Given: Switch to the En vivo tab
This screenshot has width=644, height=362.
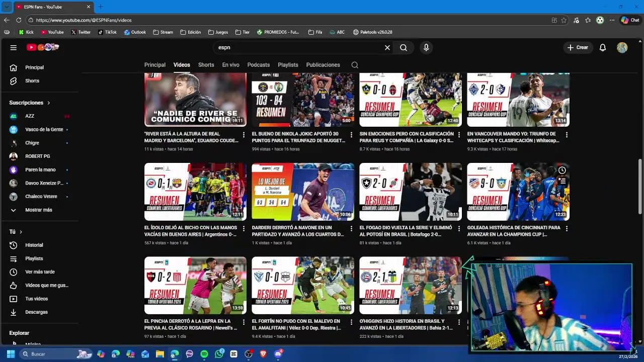Looking at the screenshot, I should click(230, 65).
